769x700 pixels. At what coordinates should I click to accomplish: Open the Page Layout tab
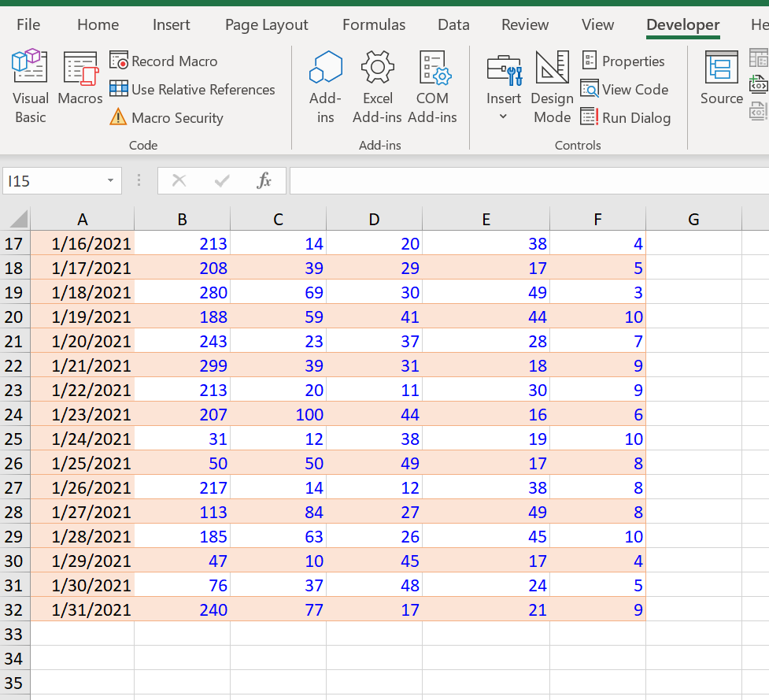(x=267, y=25)
